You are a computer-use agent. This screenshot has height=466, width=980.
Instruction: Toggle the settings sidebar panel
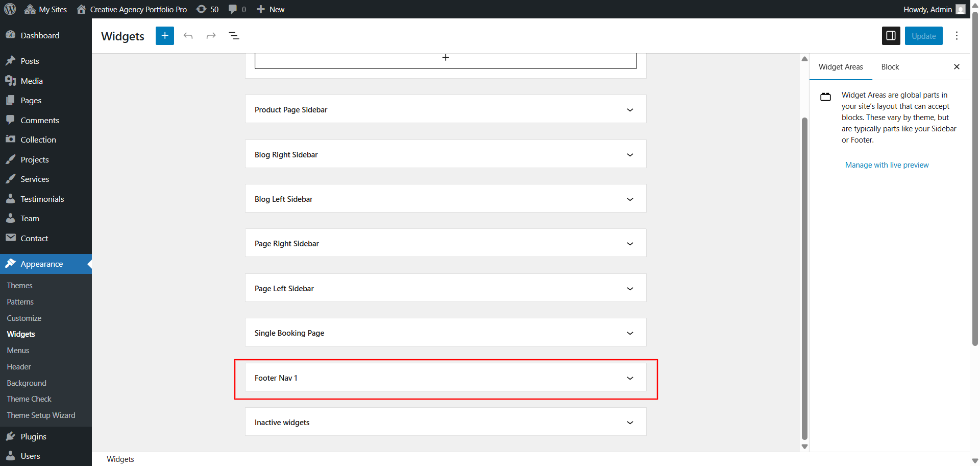click(x=891, y=36)
